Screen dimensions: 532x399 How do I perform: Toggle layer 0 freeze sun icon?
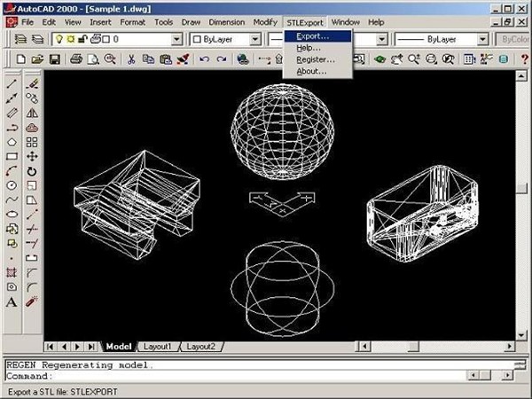[71, 39]
